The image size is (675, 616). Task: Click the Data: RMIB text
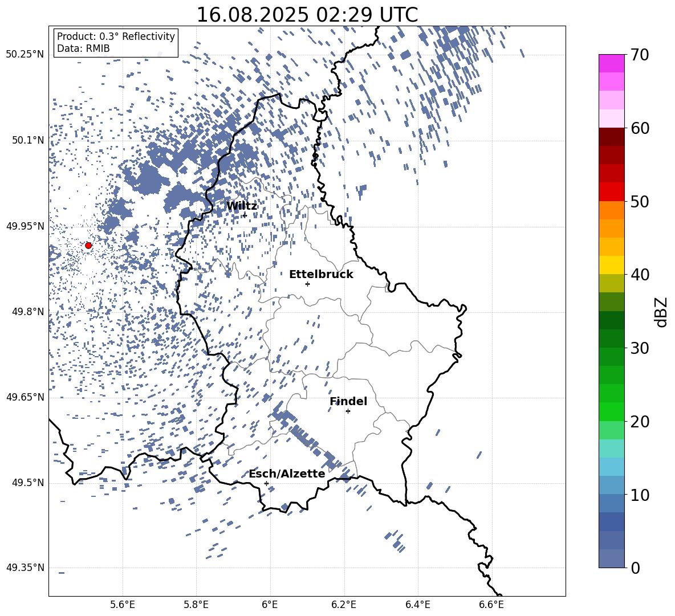click(83, 48)
